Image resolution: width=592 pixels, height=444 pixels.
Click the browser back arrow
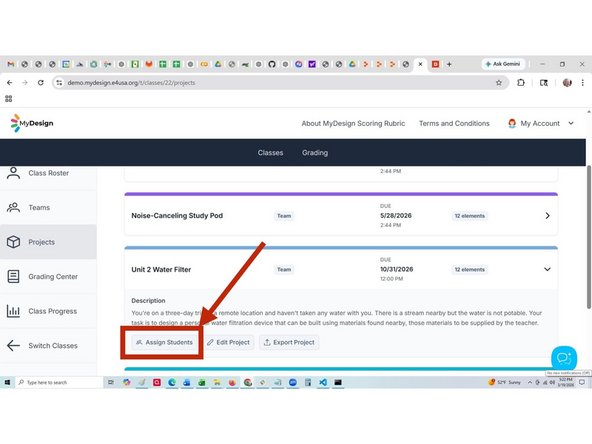tap(10, 83)
